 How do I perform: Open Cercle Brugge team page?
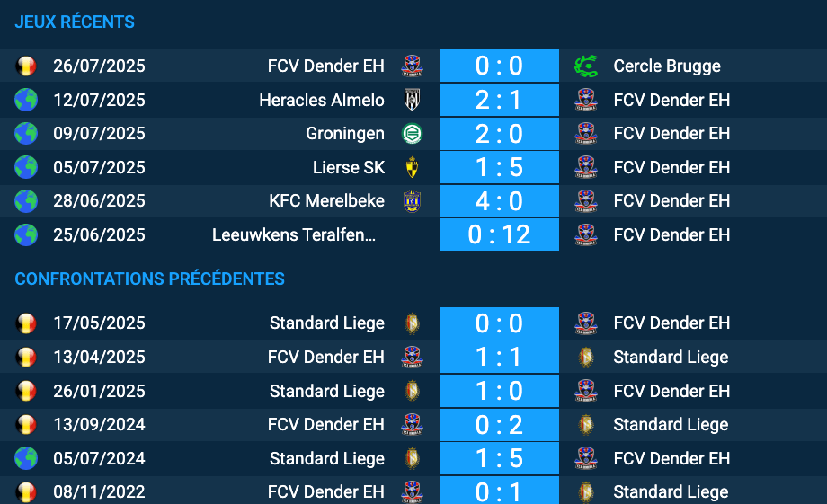point(667,66)
